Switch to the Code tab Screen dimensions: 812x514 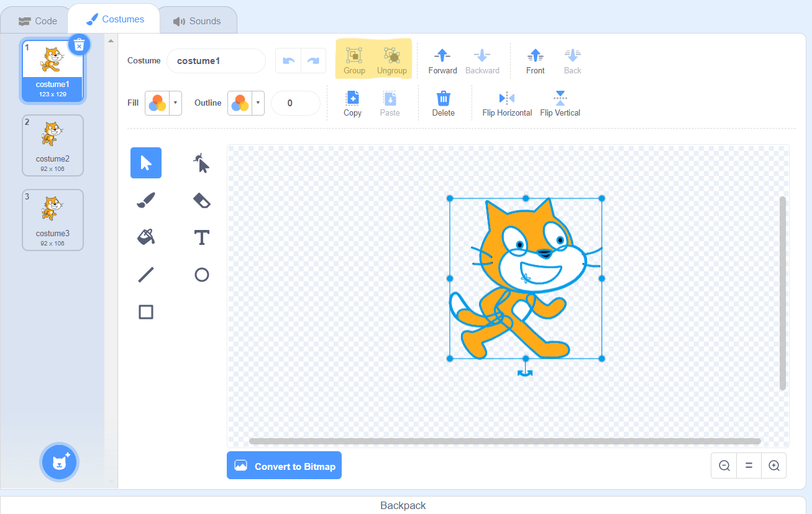(38, 21)
